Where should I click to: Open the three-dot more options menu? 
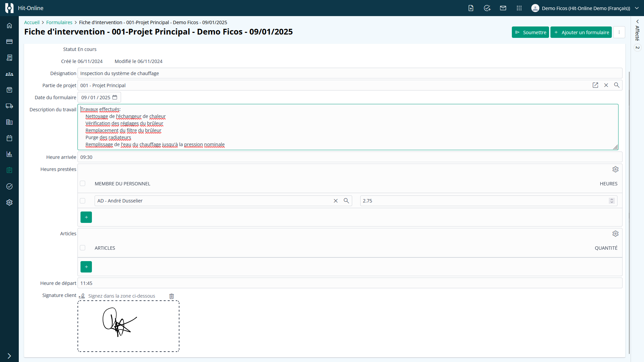click(x=619, y=32)
